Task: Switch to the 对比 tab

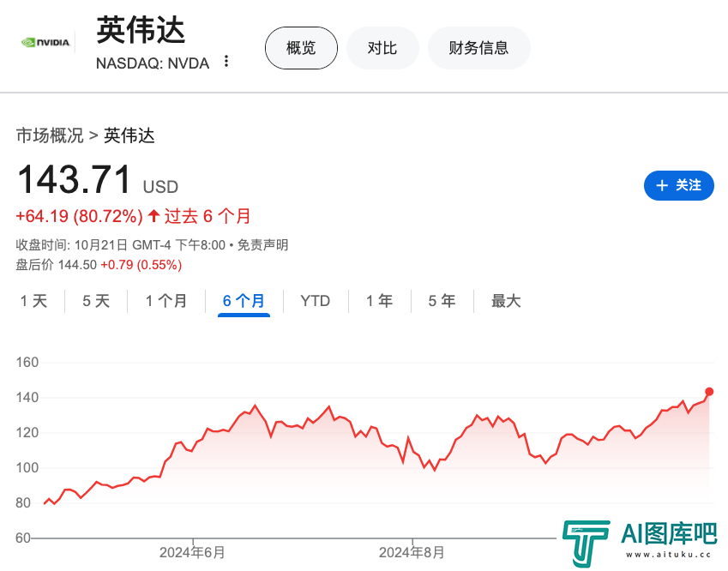Action: point(382,48)
